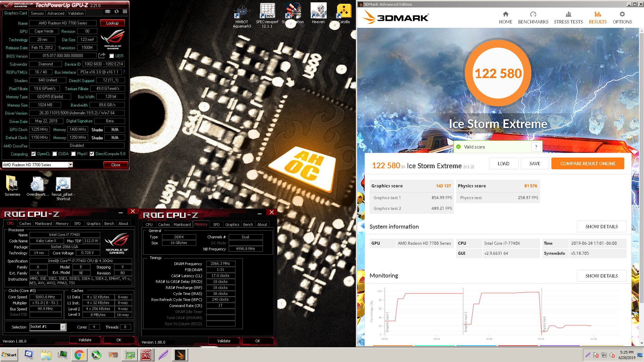The image size is (644, 362).
Task: Open Windows Explorer from the taskbar
Action: click(x=46, y=355)
